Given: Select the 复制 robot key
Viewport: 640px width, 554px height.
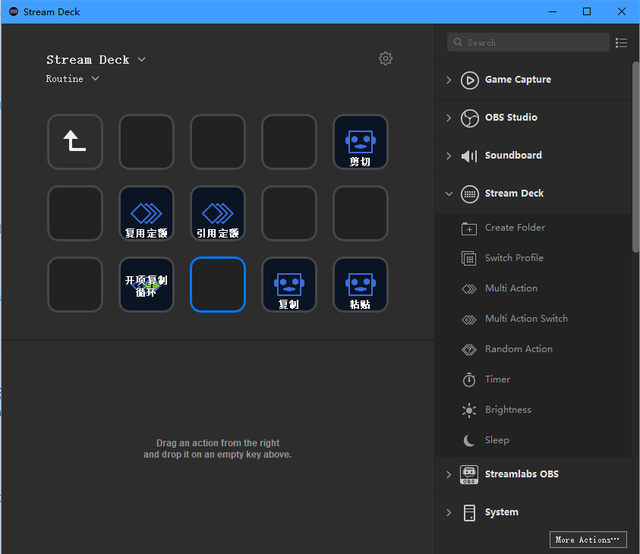Looking at the screenshot, I should pyautogui.click(x=289, y=285).
